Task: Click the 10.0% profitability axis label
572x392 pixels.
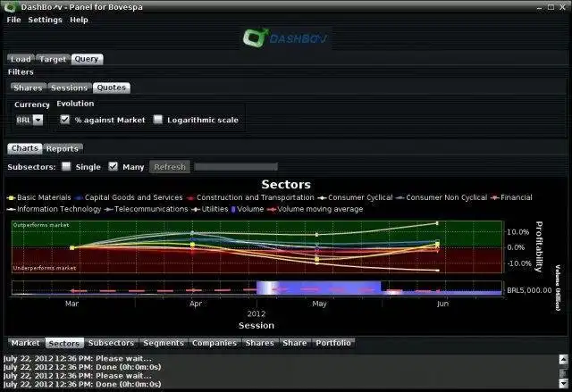Action: click(518, 232)
